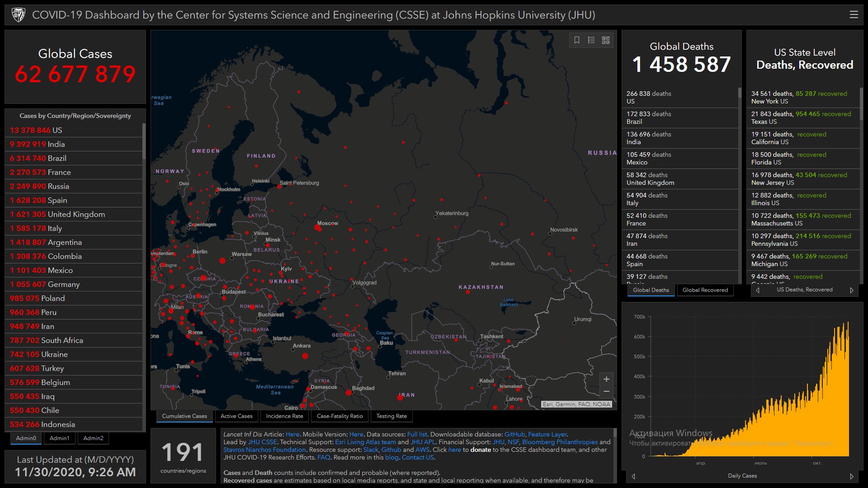
Task: Open the hamburger menu in header
Action: [x=854, y=14]
